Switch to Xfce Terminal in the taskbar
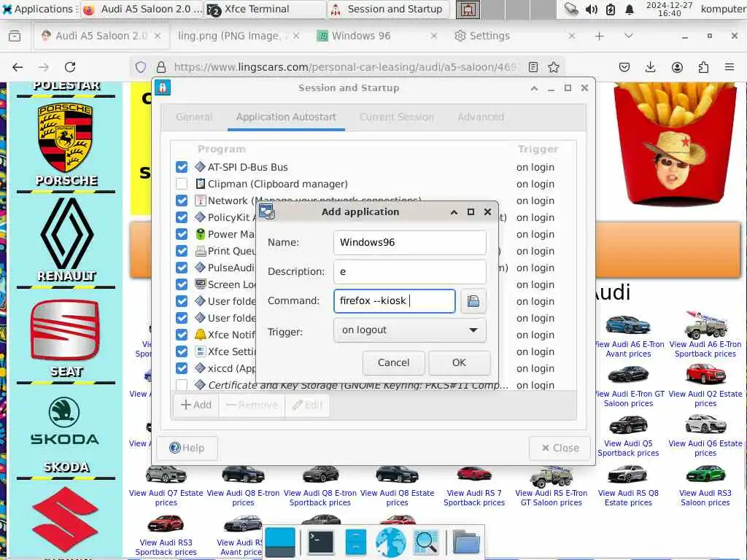 coord(264,9)
